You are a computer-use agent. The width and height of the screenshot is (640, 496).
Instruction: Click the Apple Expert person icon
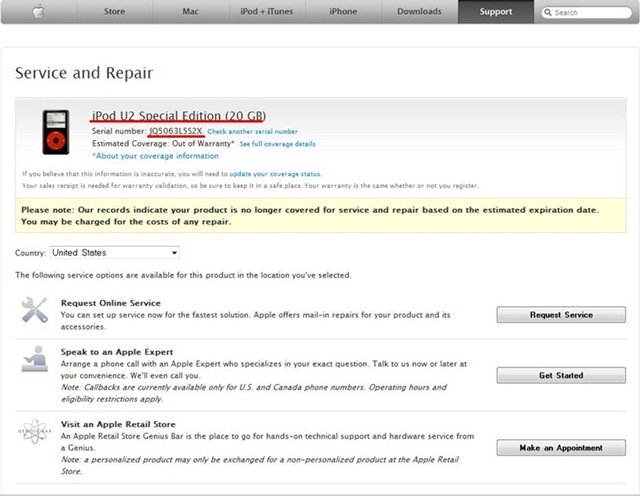(x=35, y=358)
